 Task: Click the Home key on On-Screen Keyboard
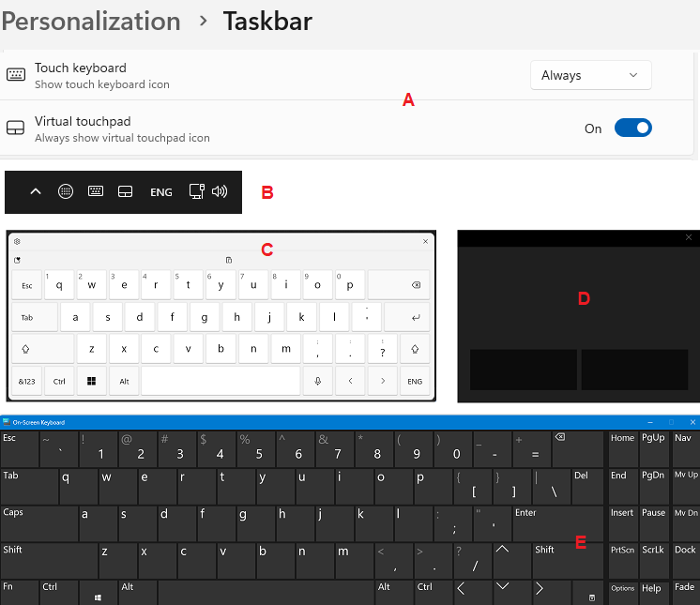[x=623, y=449]
